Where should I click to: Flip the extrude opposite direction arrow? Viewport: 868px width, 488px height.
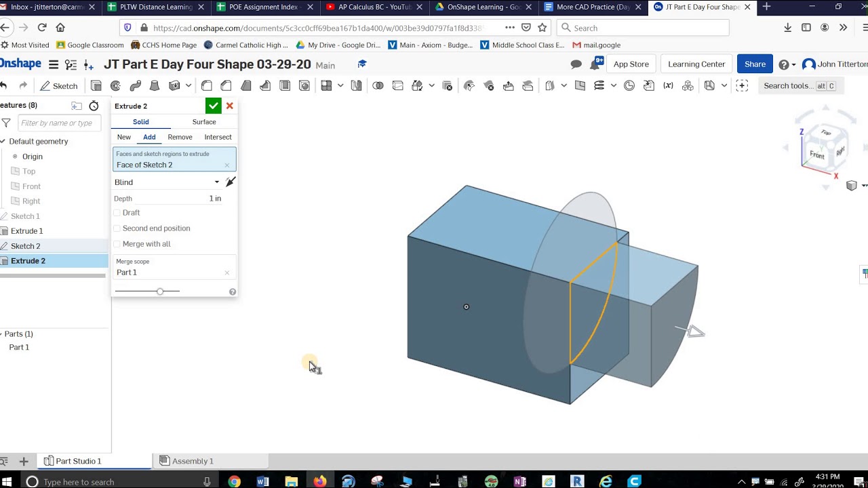(x=231, y=182)
